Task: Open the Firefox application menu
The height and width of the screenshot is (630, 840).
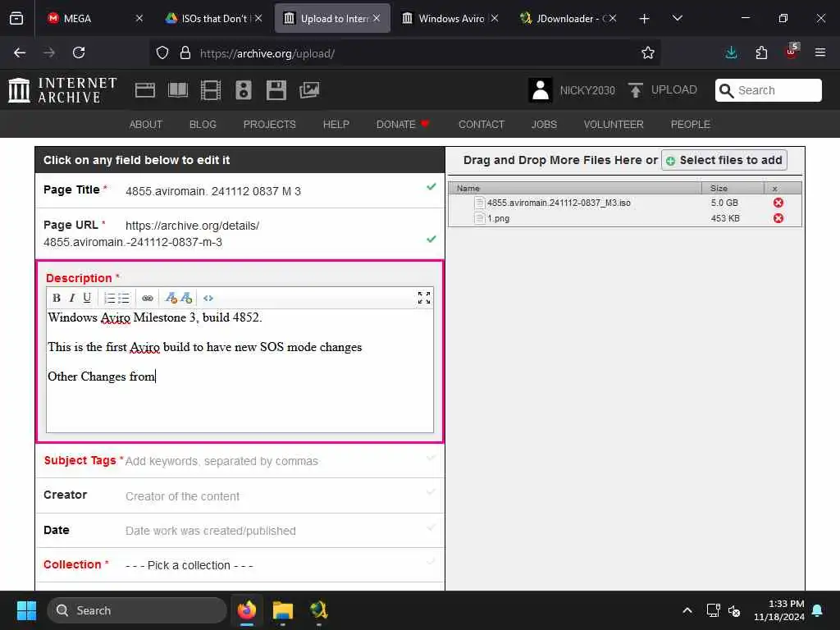Action: pyautogui.click(x=820, y=52)
